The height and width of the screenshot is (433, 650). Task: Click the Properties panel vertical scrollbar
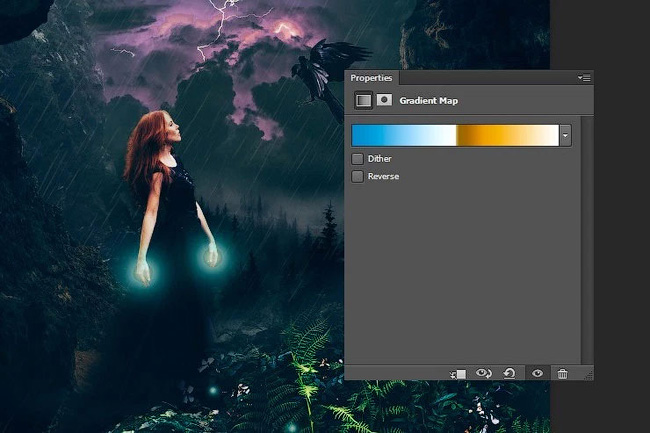(587, 240)
